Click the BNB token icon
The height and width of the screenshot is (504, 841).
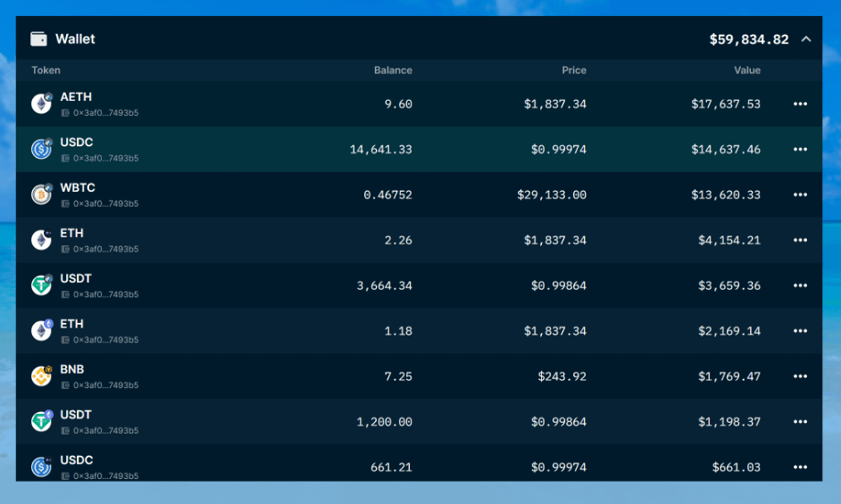(x=41, y=376)
